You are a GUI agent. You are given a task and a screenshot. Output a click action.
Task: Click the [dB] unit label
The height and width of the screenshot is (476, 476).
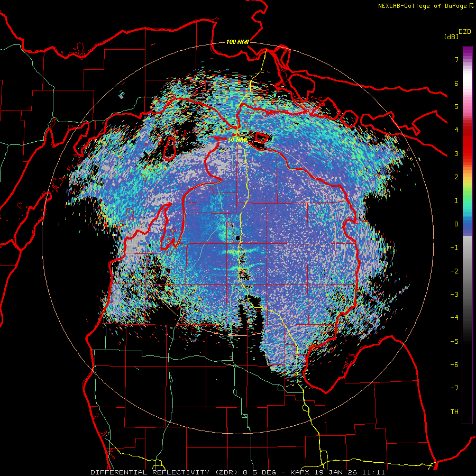click(451, 36)
